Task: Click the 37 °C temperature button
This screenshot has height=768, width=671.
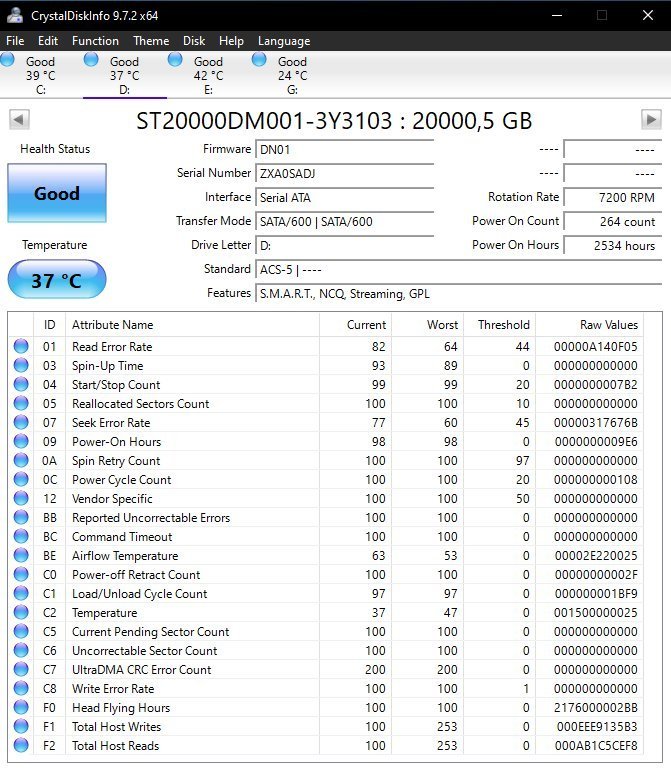Action: click(x=56, y=280)
